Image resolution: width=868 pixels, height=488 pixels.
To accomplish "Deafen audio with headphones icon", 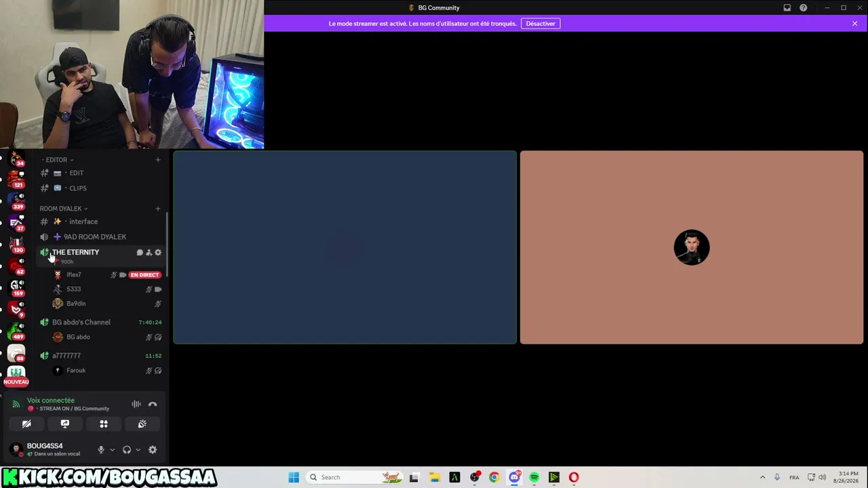I will (x=127, y=450).
